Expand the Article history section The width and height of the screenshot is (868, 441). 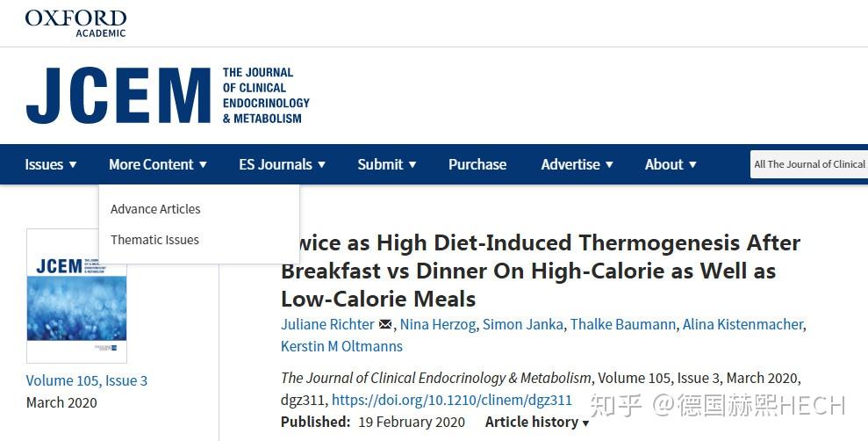tap(537, 423)
